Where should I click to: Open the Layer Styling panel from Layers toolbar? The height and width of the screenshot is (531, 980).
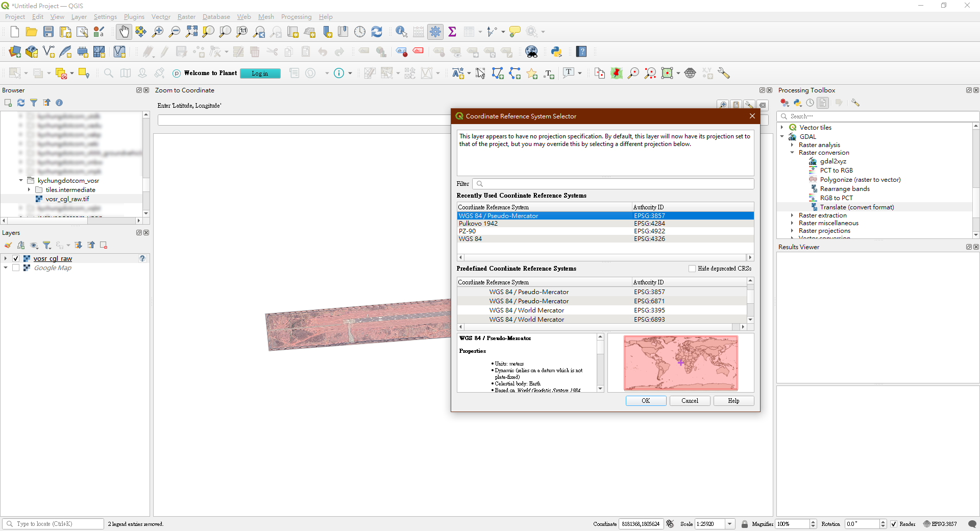[x=8, y=245]
